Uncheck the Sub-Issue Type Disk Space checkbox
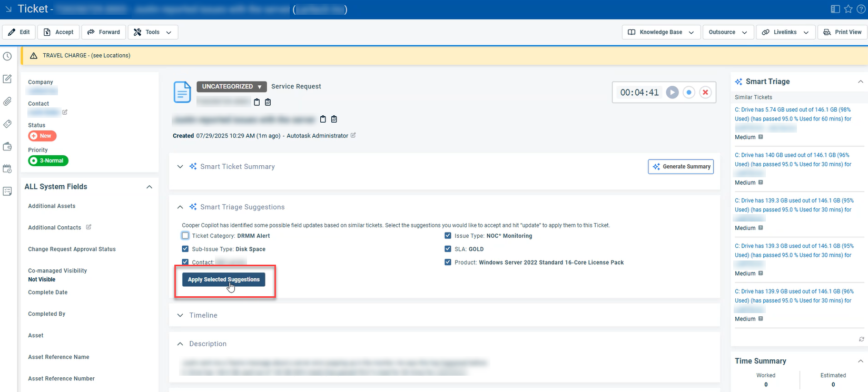The width and height of the screenshot is (868, 392). tap(185, 249)
